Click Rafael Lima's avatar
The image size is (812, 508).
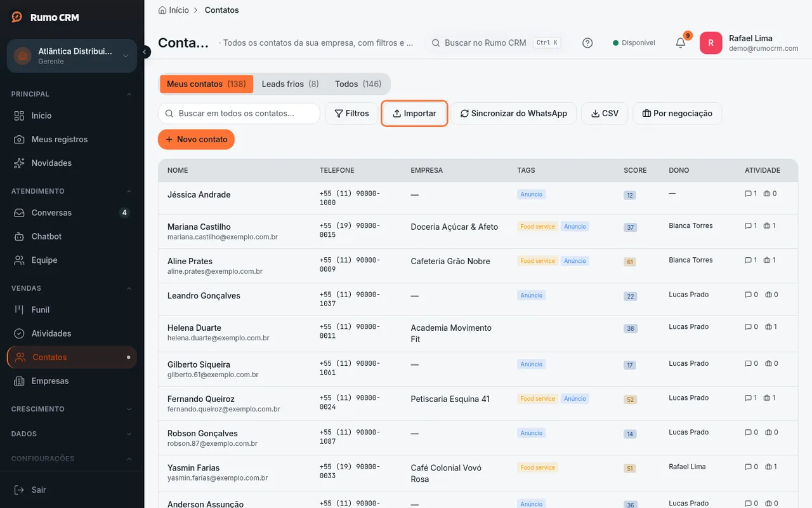point(710,43)
